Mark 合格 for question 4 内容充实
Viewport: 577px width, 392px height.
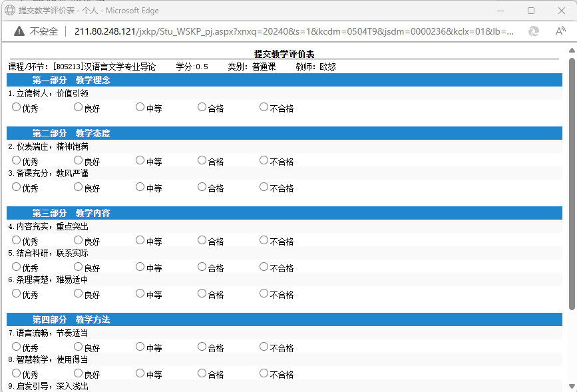coord(202,240)
